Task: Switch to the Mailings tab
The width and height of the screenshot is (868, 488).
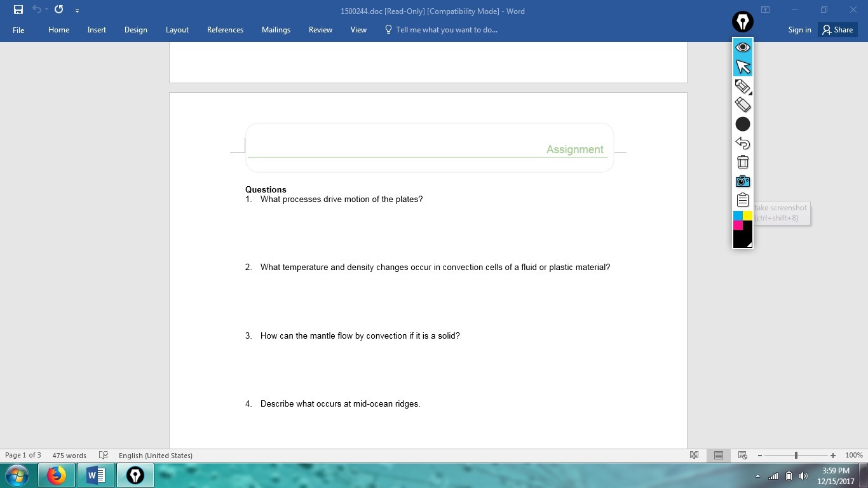Action: pyautogui.click(x=276, y=30)
